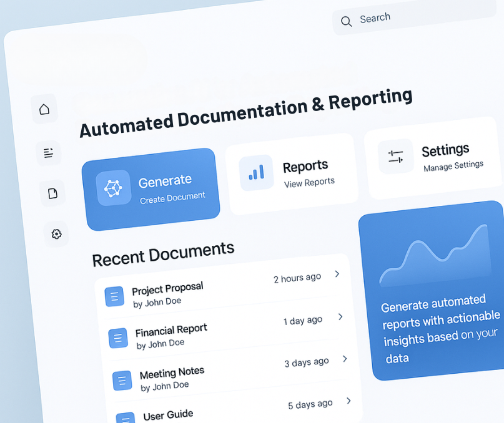This screenshot has height=423, width=504.
Task: Click the "View Reports" subtitle
Action: 309,183
